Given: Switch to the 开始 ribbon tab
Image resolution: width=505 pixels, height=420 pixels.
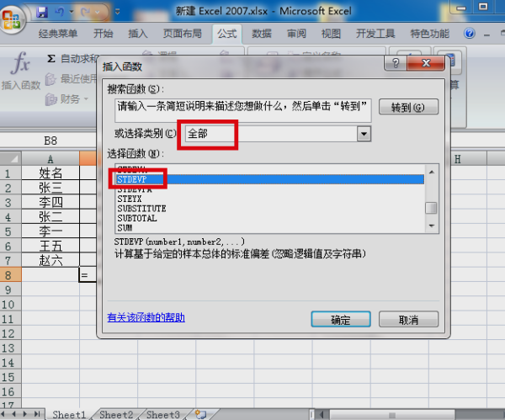Looking at the screenshot, I should [x=103, y=34].
